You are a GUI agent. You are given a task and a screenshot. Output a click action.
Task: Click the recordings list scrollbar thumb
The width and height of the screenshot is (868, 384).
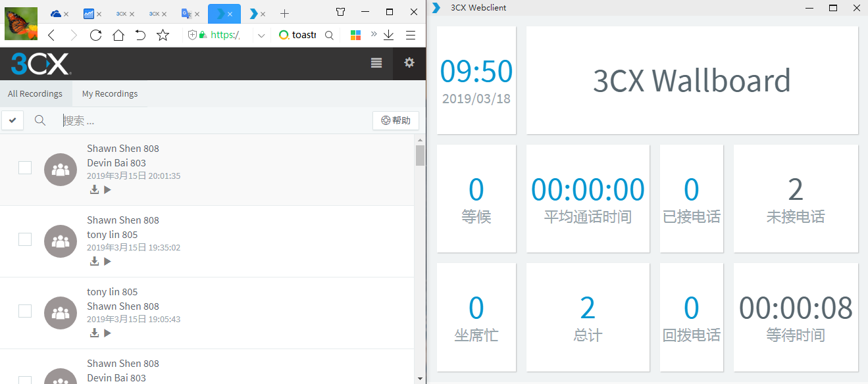click(x=421, y=155)
